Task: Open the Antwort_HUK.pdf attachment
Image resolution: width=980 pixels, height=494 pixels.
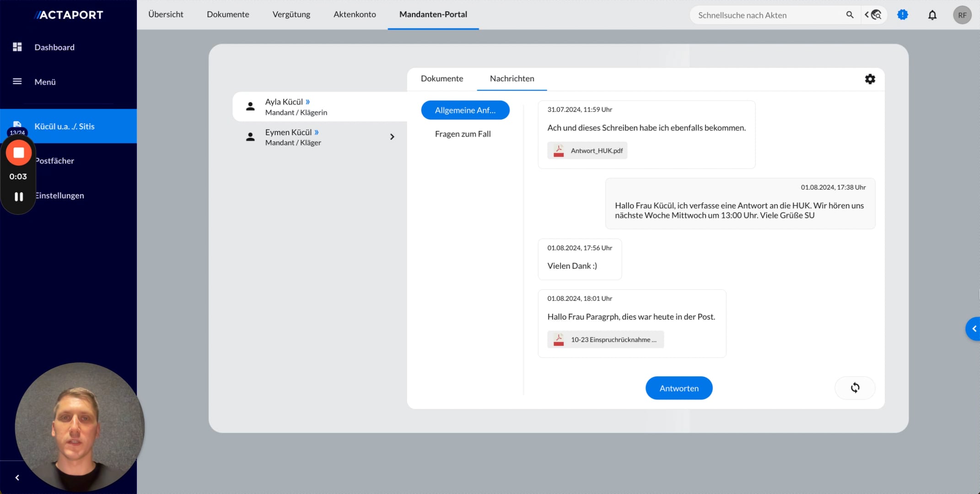Action: click(x=587, y=150)
